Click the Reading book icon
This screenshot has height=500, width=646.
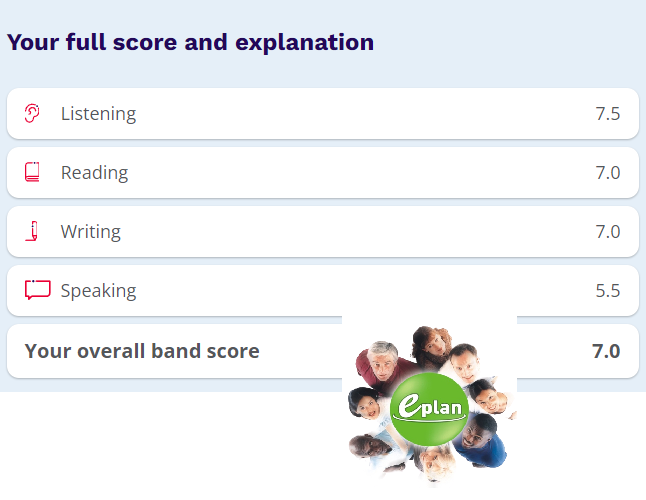pyautogui.click(x=32, y=172)
